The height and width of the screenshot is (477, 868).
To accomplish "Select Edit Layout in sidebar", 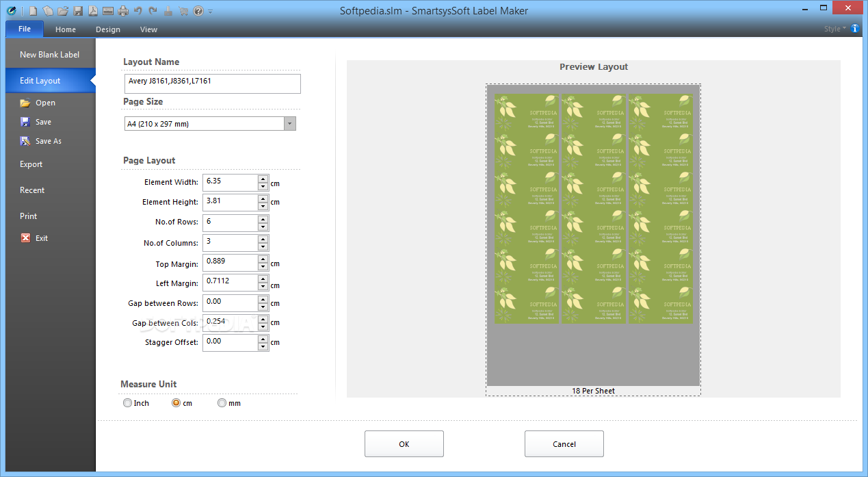I will tap(50, 81).
